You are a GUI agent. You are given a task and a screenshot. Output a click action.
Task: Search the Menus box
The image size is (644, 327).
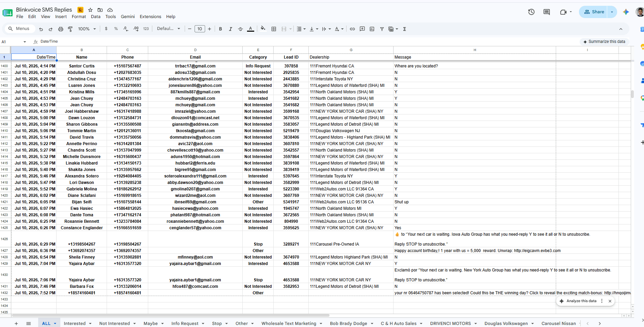20,29
